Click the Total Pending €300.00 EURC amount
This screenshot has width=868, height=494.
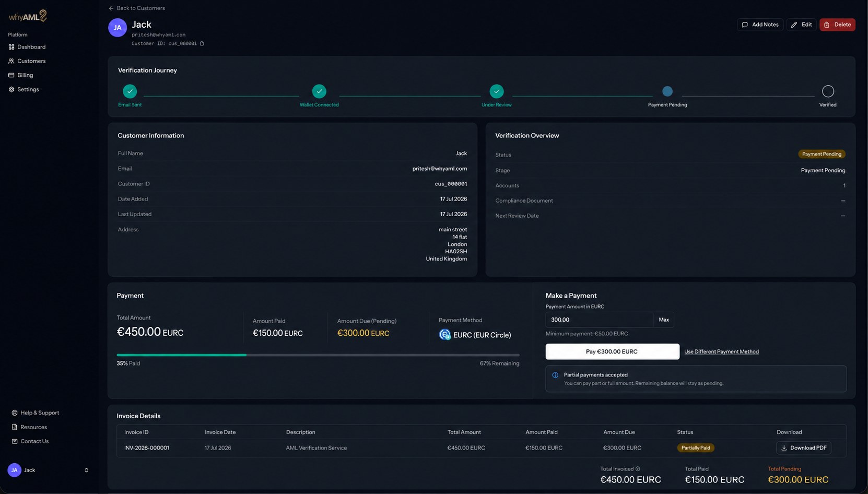798,480
